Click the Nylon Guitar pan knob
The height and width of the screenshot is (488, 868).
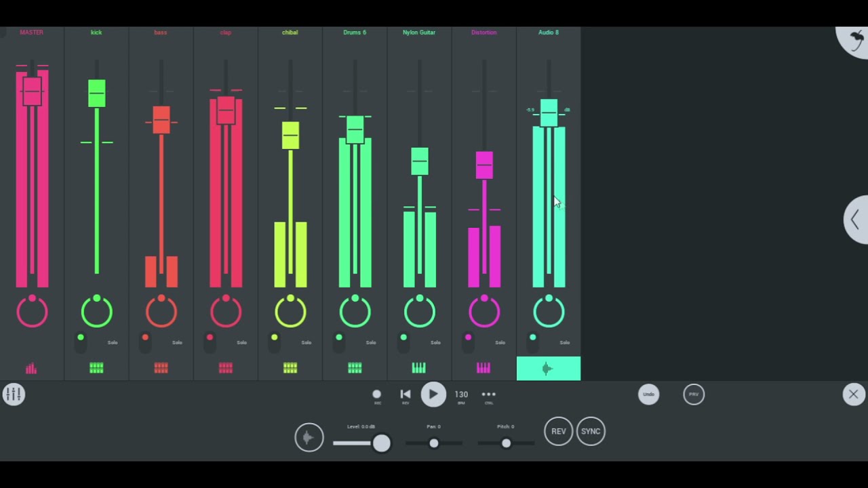(419, 312)
